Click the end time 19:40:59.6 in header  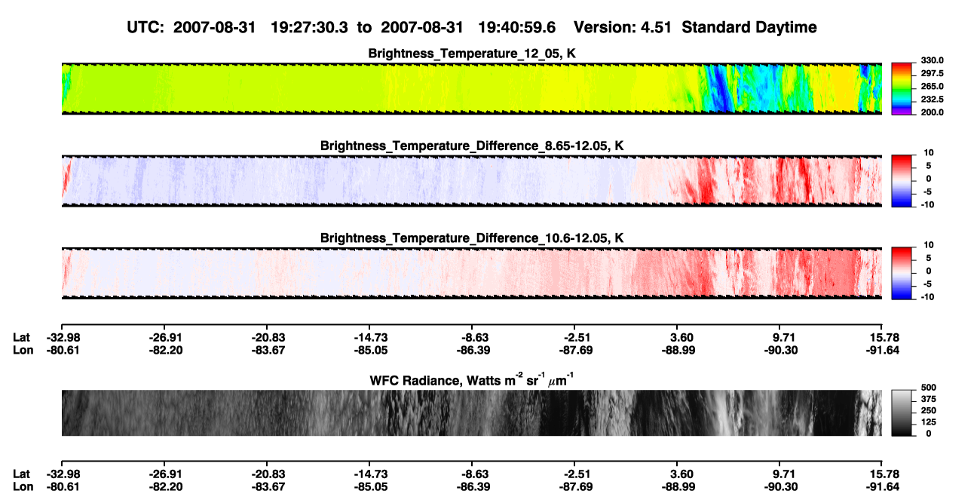[516, 28]
